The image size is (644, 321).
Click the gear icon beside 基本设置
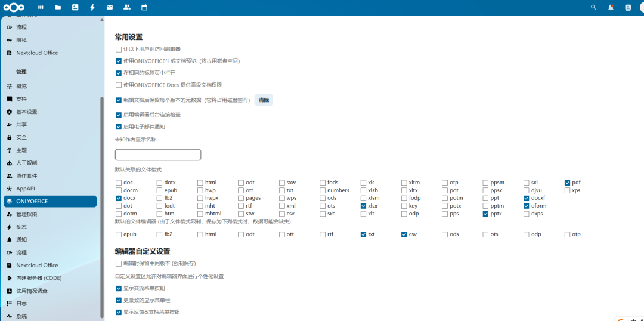[9, 112]
